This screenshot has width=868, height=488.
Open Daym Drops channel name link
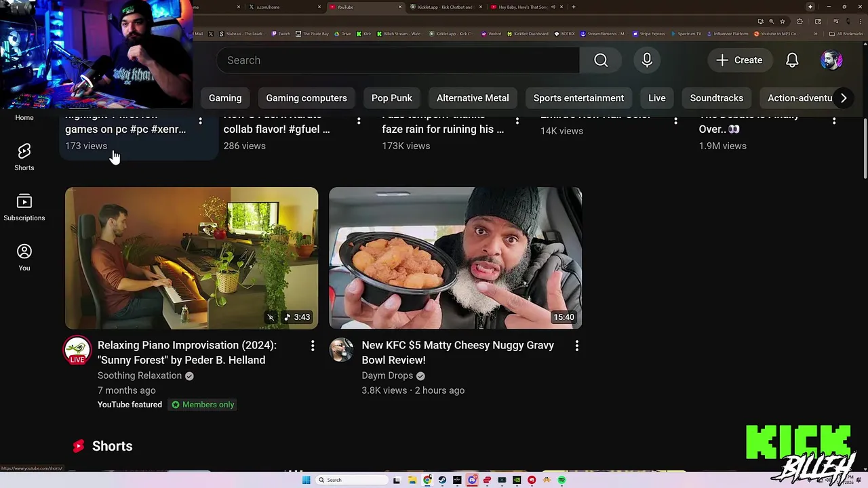point(387,375)
